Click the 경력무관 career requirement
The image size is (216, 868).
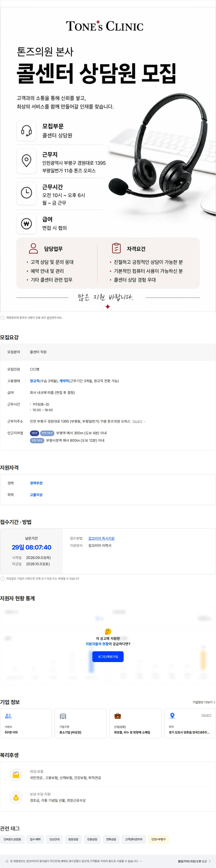coord(36,483)
